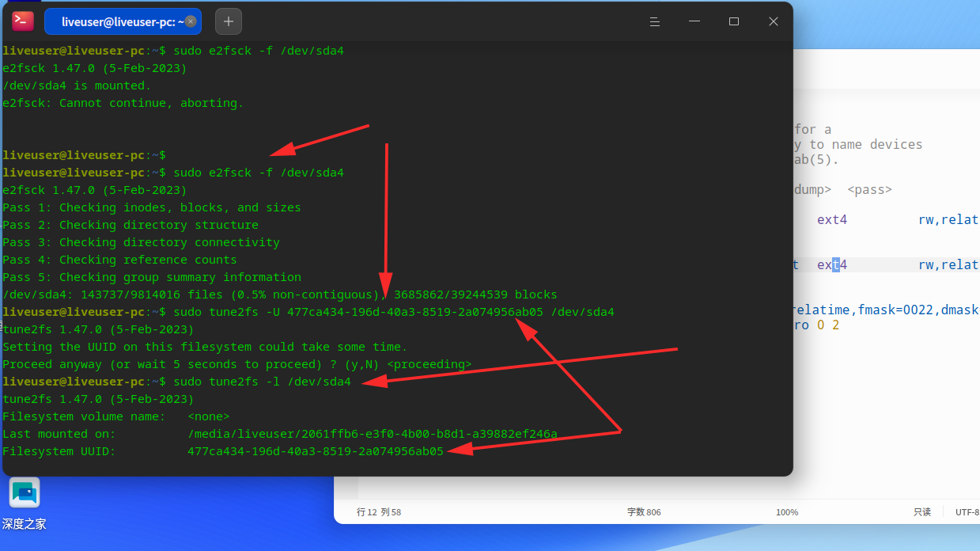Screen dimensions: 980x551
Task: Click 'Pass 3: Checking directory connectivity' line
Action: coord(141,242)
